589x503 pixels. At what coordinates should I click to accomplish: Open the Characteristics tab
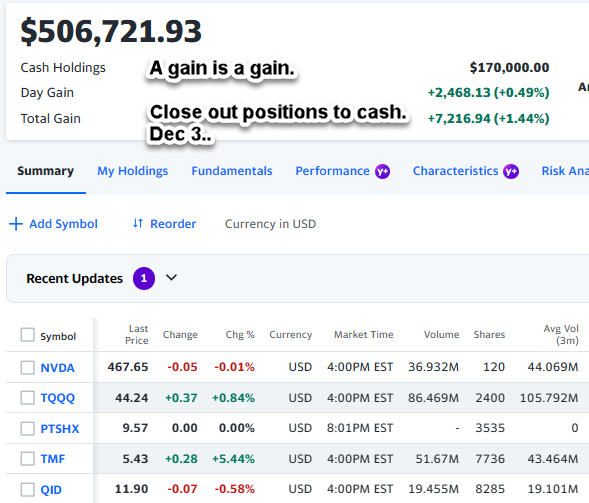coord(455,171)
